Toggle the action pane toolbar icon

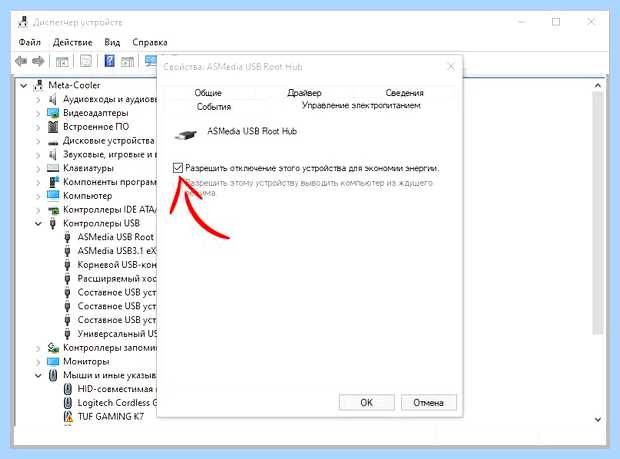pyautogui.click(x=127, y=62)
